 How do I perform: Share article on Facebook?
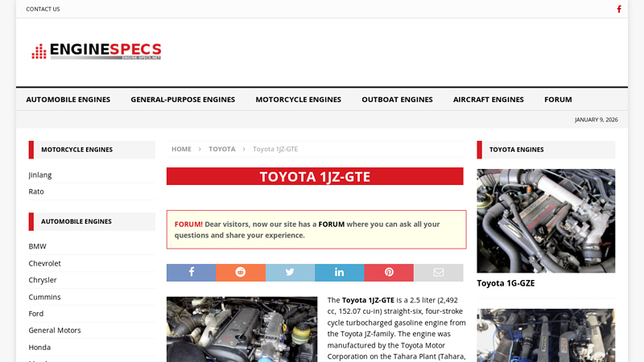(x=191, y=273)
